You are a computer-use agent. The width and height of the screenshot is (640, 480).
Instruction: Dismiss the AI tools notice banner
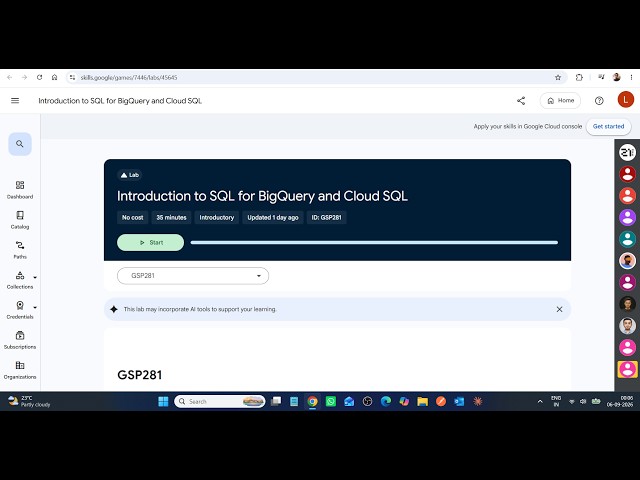(x=559, y=309)
